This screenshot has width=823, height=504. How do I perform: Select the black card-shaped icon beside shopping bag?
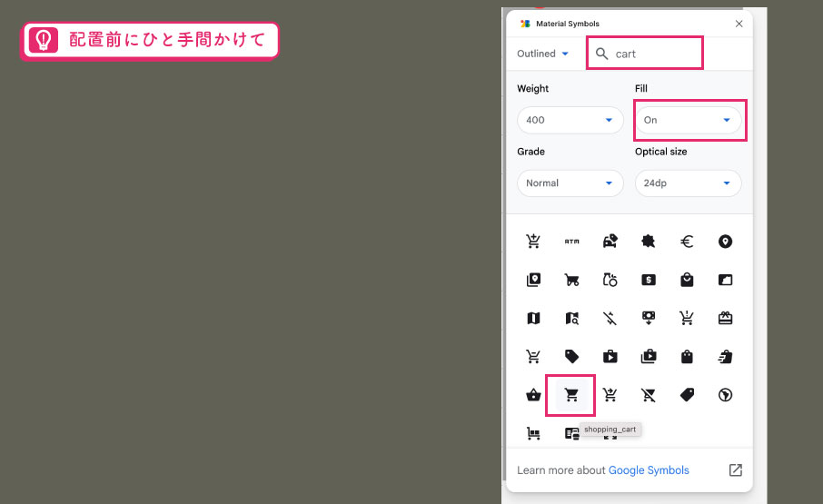coord(725,280)
